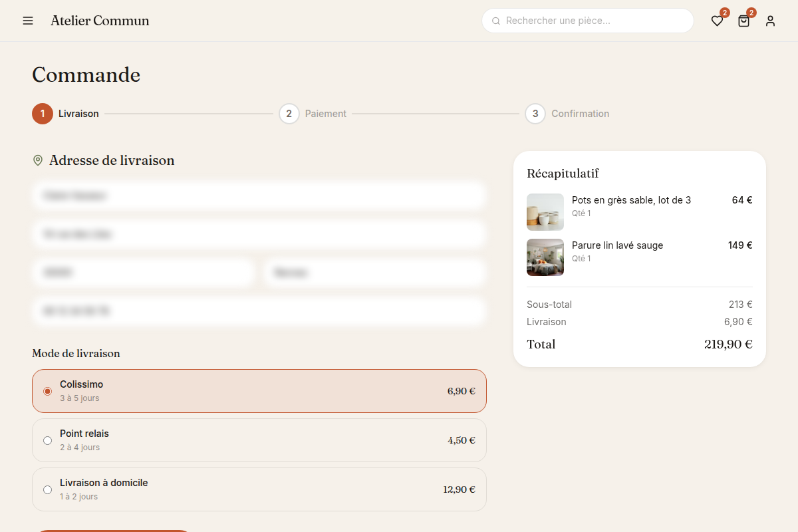Go to the Paiement step
Image resolution: width=798 pixels, height=532 pixels.
point(313,114)
